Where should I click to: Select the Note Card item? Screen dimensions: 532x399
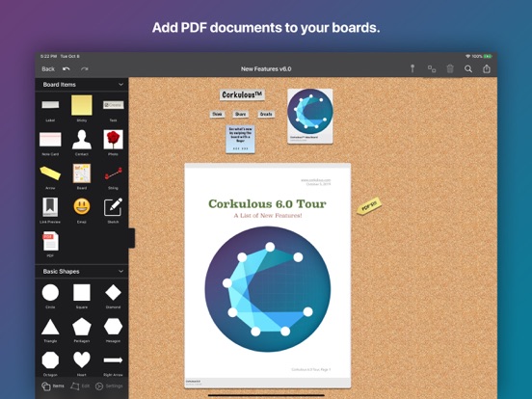tap(50, 140)
